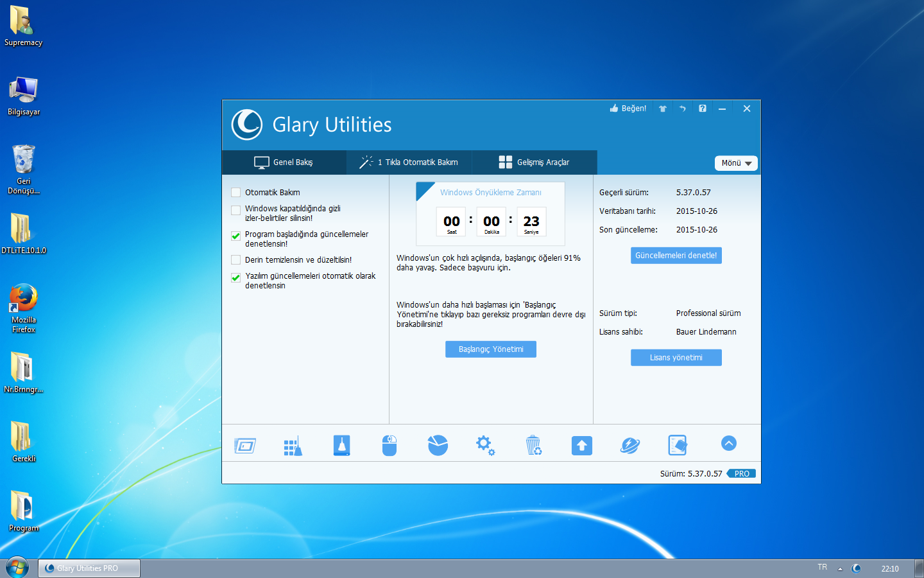Enable Derin temizlensin ve düzeltilsin checkbox
This screenshot has width=924, height=578.
236,260
